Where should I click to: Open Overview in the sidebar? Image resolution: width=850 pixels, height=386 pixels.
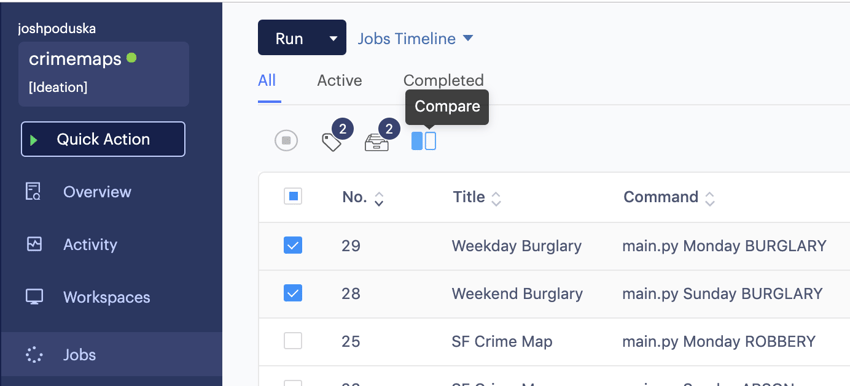(97, 192)
